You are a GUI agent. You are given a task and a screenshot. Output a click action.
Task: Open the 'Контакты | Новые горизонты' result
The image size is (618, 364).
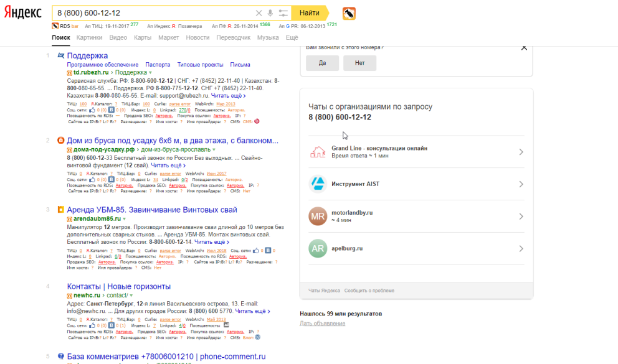coord(118,286)
